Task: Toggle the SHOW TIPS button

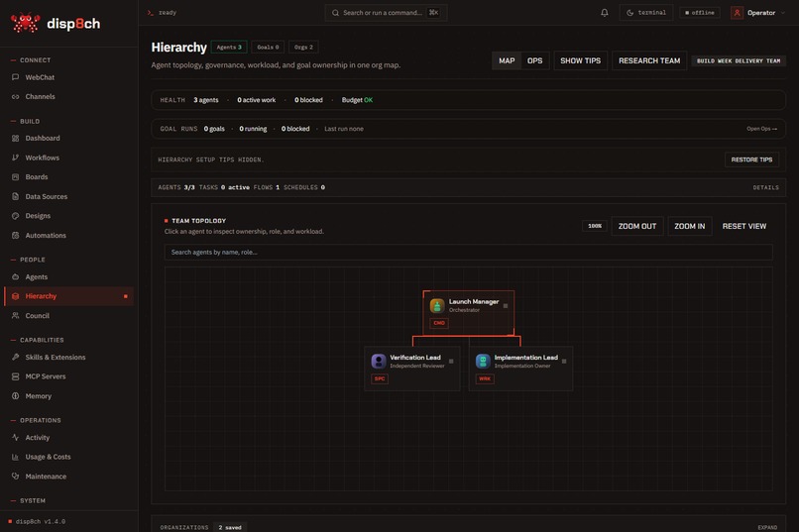Action: pyautogui.click(x=580, y=60)
